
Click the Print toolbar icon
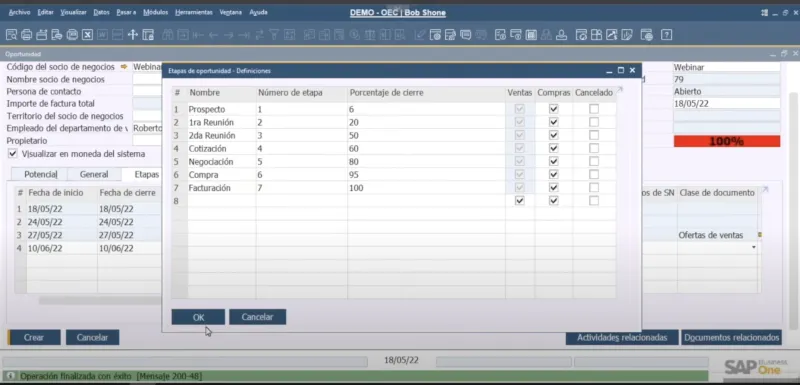pyautogui.click(x=27, y=35)
